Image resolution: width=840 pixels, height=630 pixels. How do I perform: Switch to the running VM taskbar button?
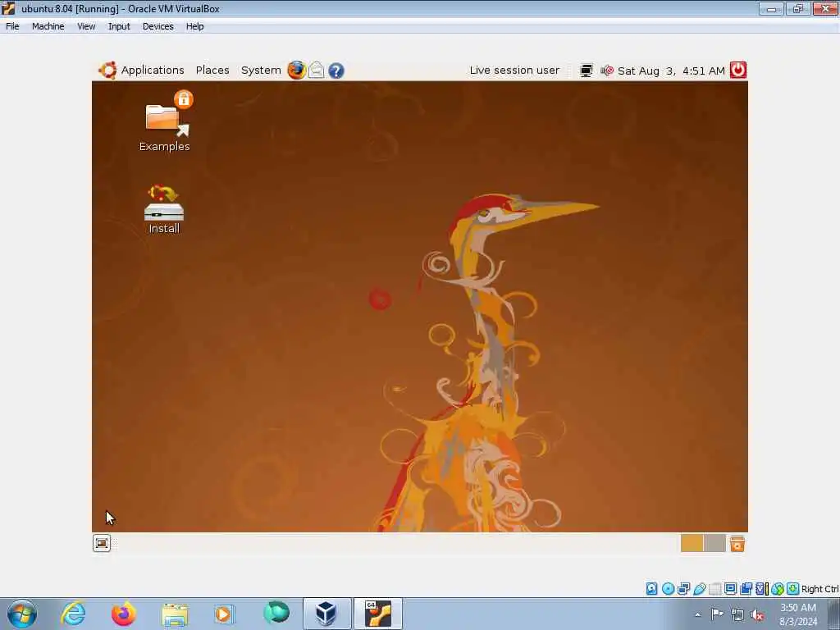(377, 614)
